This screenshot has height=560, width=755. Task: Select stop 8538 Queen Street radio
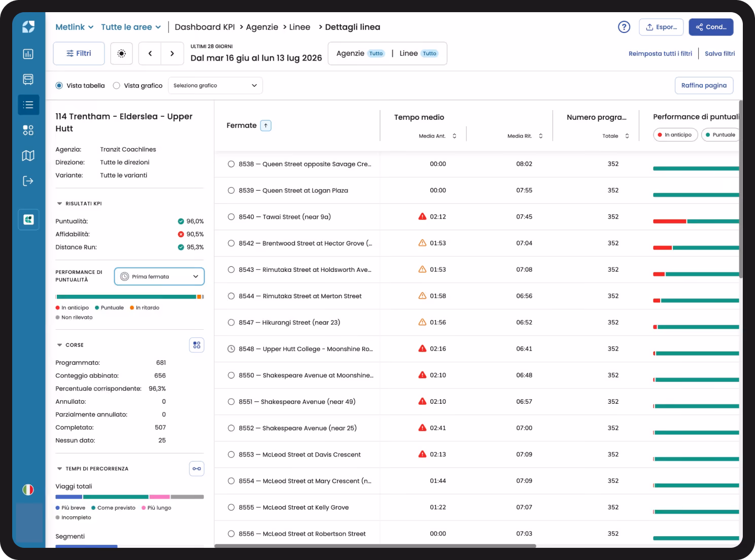pos(231,164)
